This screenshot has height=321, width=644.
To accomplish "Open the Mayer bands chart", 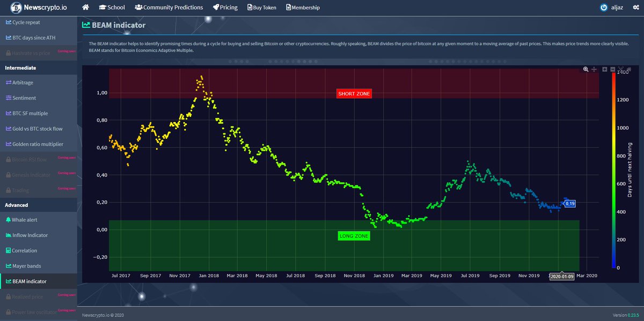I will tap(39, 266).
